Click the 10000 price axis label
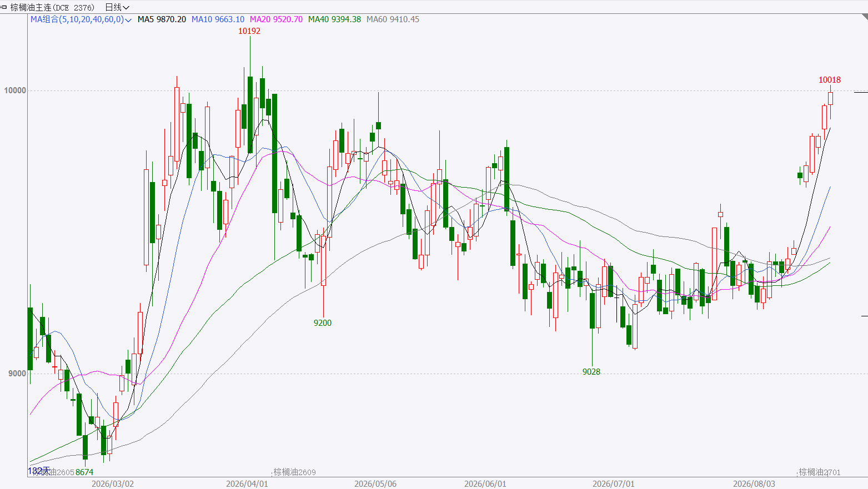 15,90
